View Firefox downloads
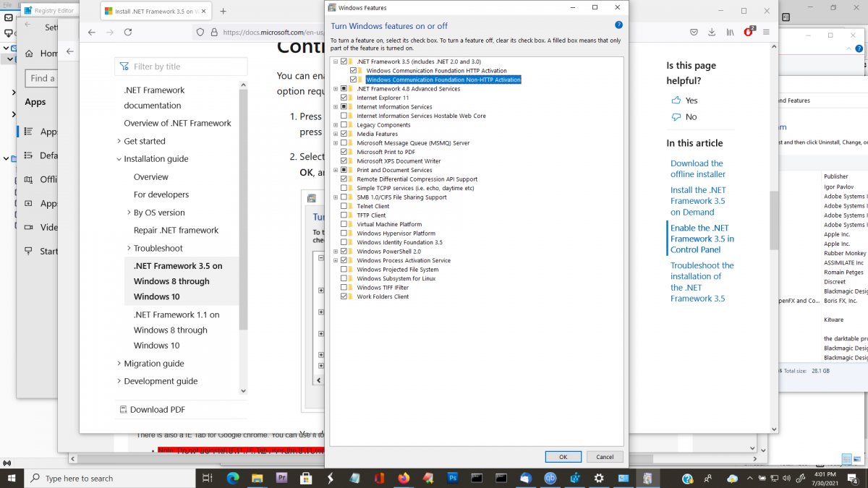The width and height of the screenshot is (868, 488). (712, 32)
